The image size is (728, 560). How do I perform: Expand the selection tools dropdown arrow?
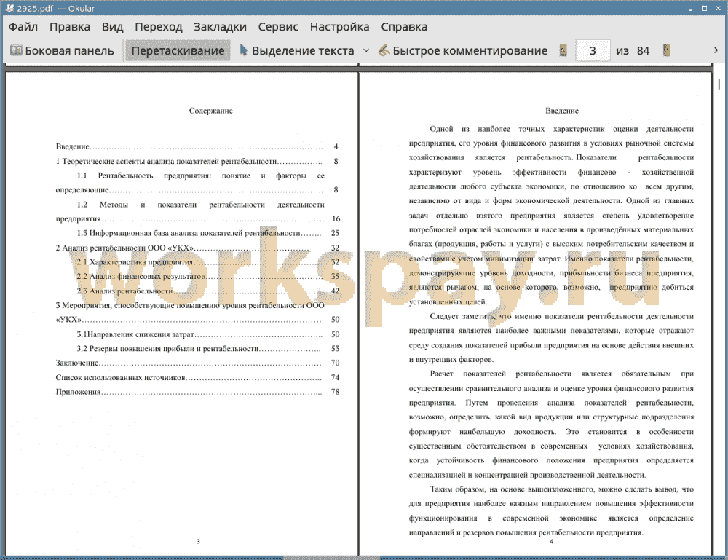tap(366, 50)
